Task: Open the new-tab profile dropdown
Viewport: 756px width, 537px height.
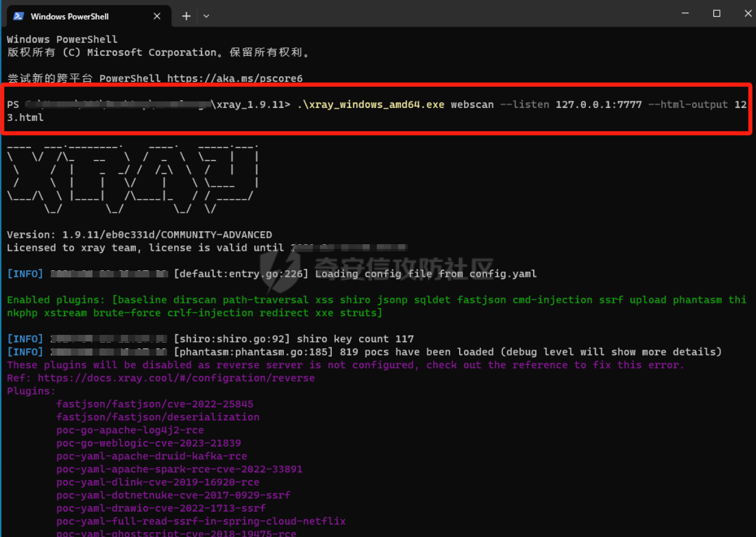Action: pos(206,17)
